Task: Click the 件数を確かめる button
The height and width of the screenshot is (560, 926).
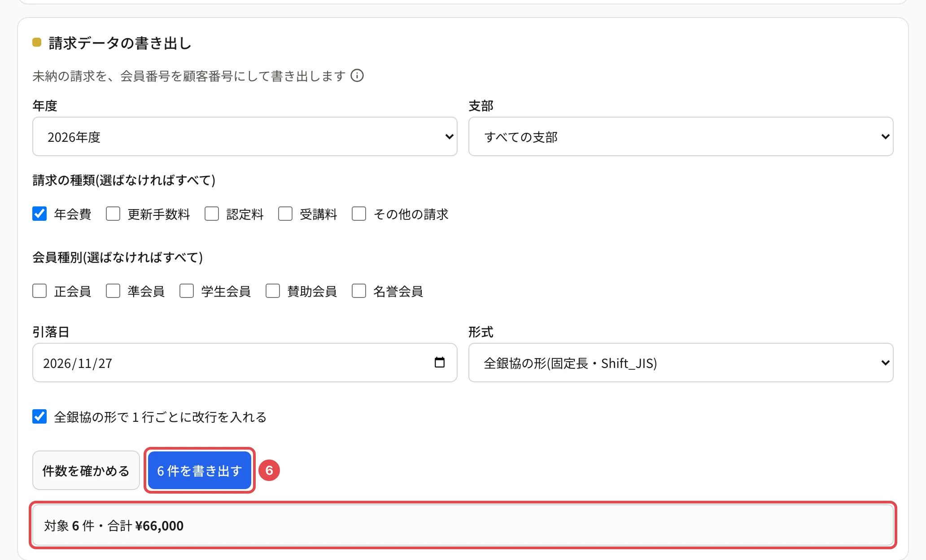Action: click(x=86, y=470)
